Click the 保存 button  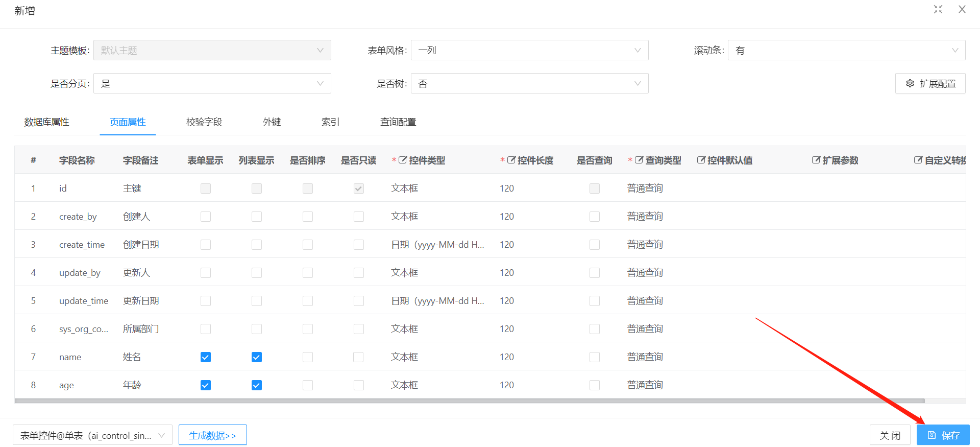click(x=943, y=435)
